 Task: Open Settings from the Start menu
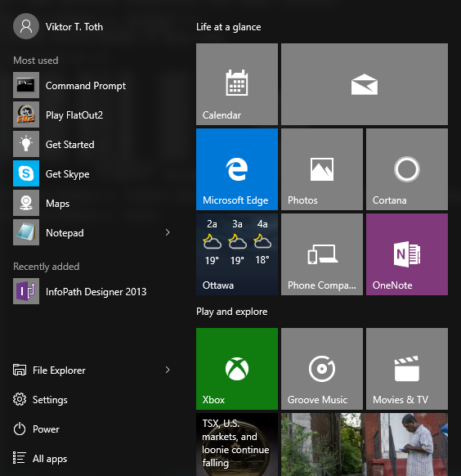click(x=40, y=399)
